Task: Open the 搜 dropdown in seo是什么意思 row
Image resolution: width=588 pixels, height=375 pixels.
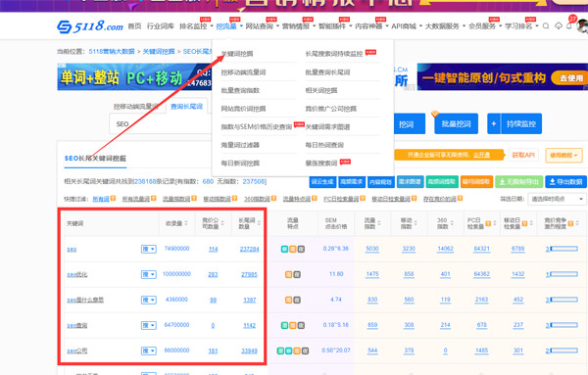Action: [x=149, y=300]
